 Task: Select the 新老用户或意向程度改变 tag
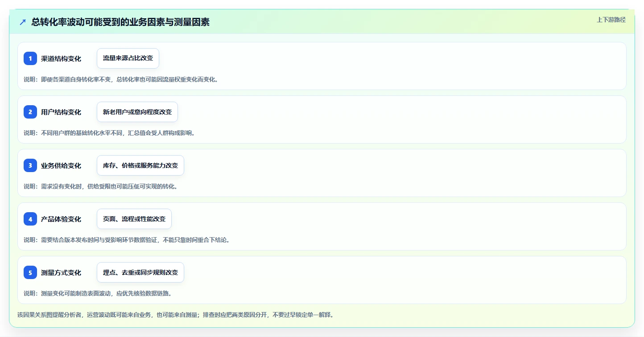click(x=137, y=112)
